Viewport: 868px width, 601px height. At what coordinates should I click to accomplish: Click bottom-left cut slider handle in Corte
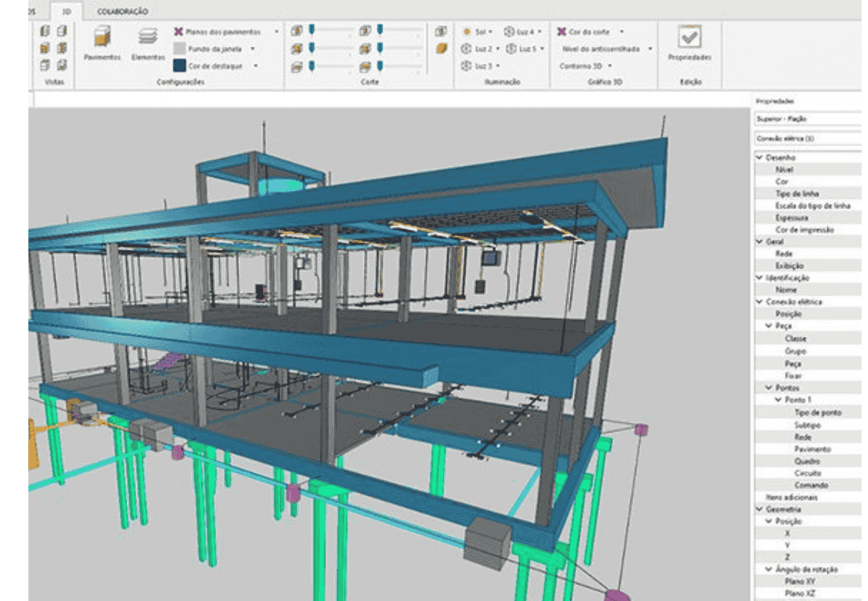coord(312,65)
